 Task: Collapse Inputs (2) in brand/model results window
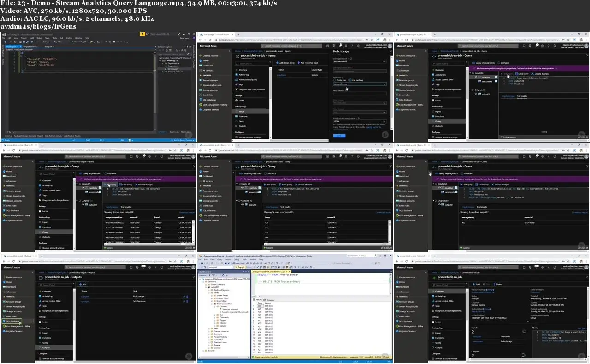[77, 184]
